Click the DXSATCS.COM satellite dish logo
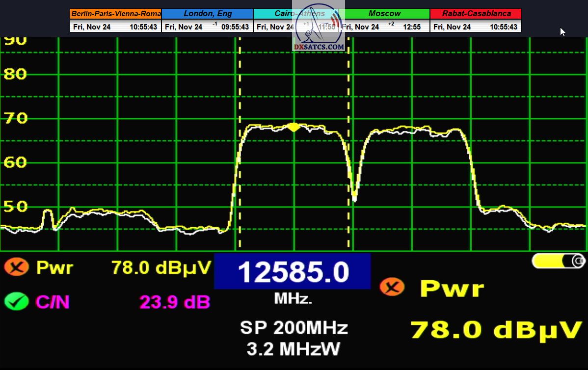 [x=319, y=29]
